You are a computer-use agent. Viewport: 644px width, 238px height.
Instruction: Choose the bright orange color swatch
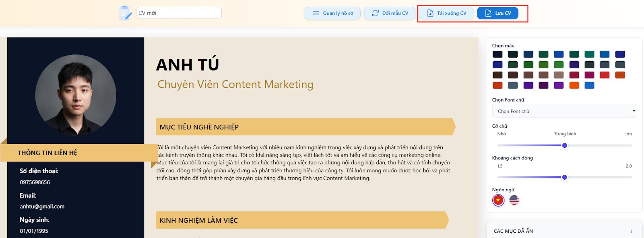[x=574, y=85]
